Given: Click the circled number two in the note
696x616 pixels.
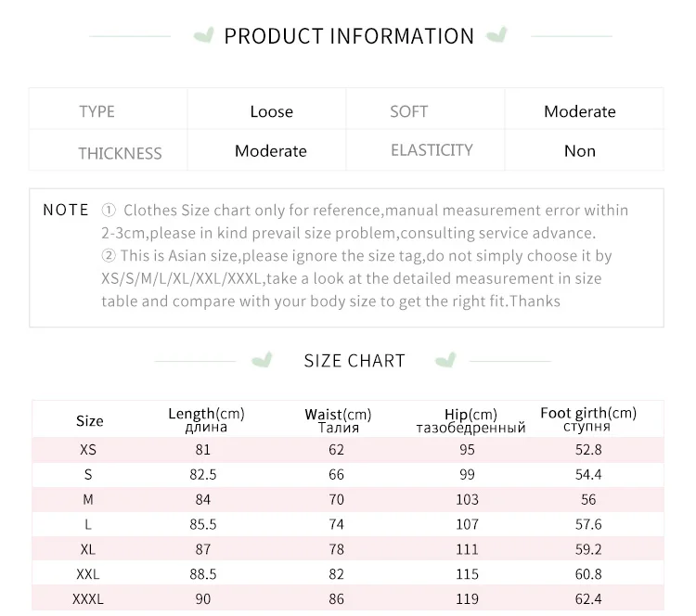Looking at the screenshot, I should pos(109,256).
